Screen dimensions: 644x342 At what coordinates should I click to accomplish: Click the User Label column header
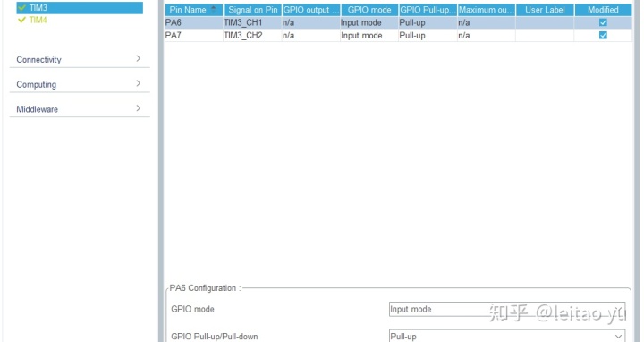(x=545, y=10)
